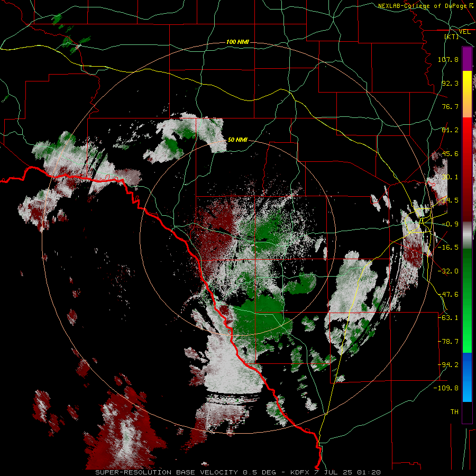Click the 107.8 legend value
This screenshot has height=476, width=476.
[x=448, y=59]
